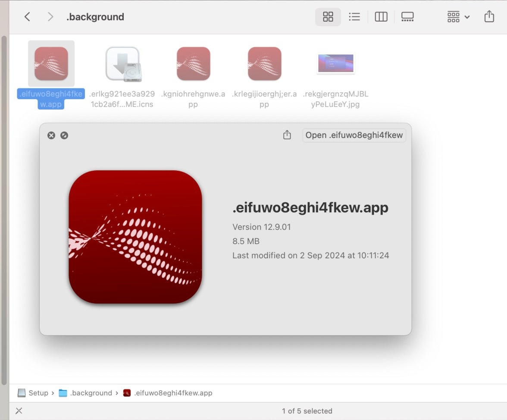Open the group-by options dropdown
Image resolution: width=507 pixels, height=420 pixels.
458,17
